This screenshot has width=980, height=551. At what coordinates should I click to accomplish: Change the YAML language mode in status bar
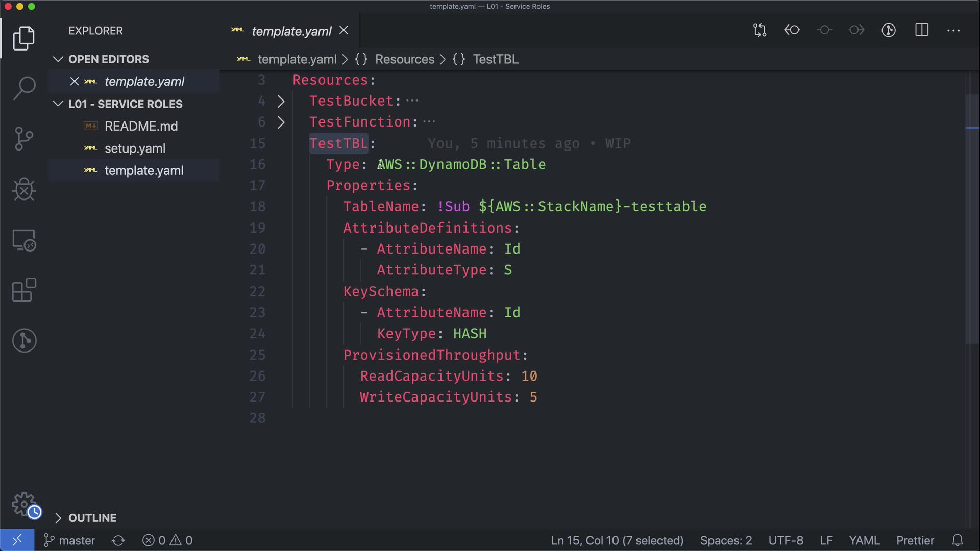(864, 540)
